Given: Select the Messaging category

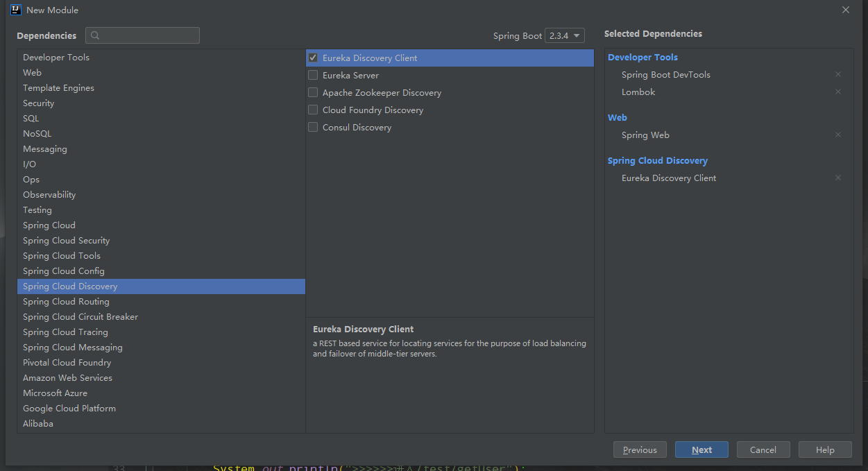Looking at the screenshot, I should coord(161,149).
